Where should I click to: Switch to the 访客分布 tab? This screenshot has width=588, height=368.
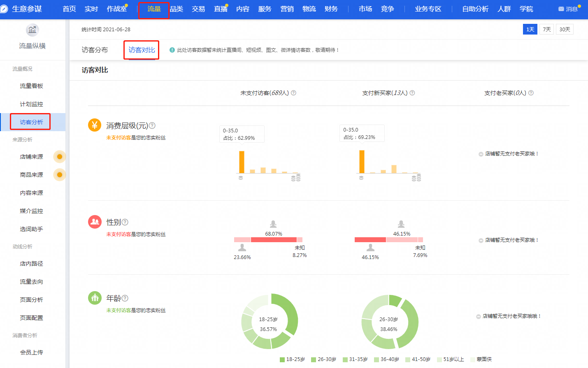click(95, 50)
